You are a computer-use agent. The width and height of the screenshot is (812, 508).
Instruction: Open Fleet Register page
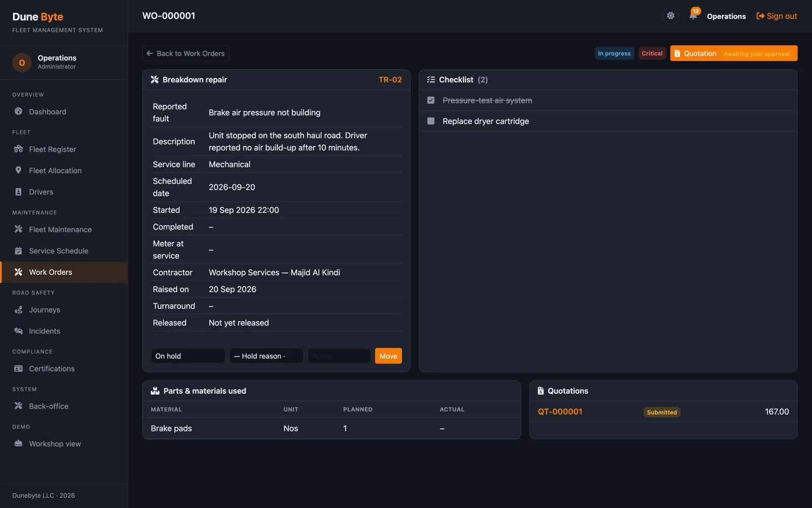[64, 149]
